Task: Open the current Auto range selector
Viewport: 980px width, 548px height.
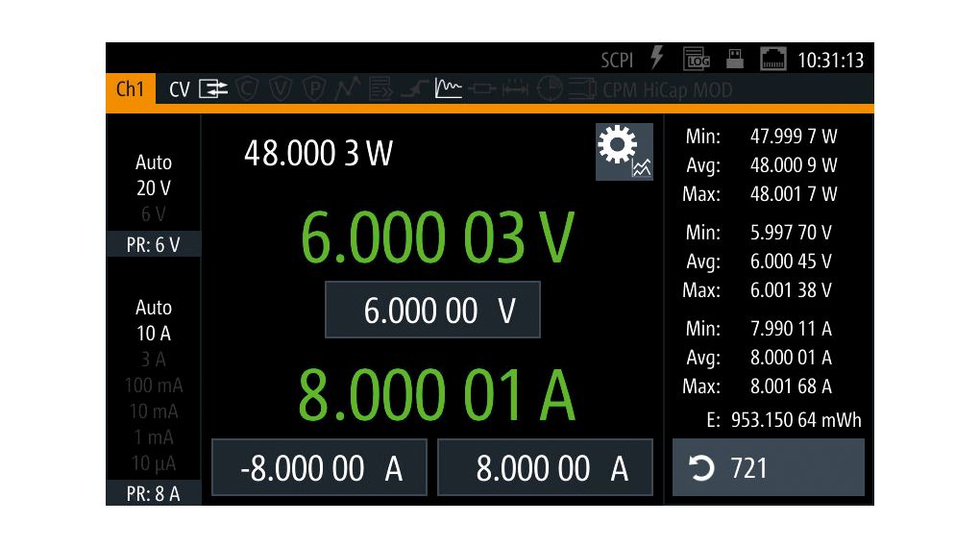Action: pyautogui.click(x=154, y=308)
